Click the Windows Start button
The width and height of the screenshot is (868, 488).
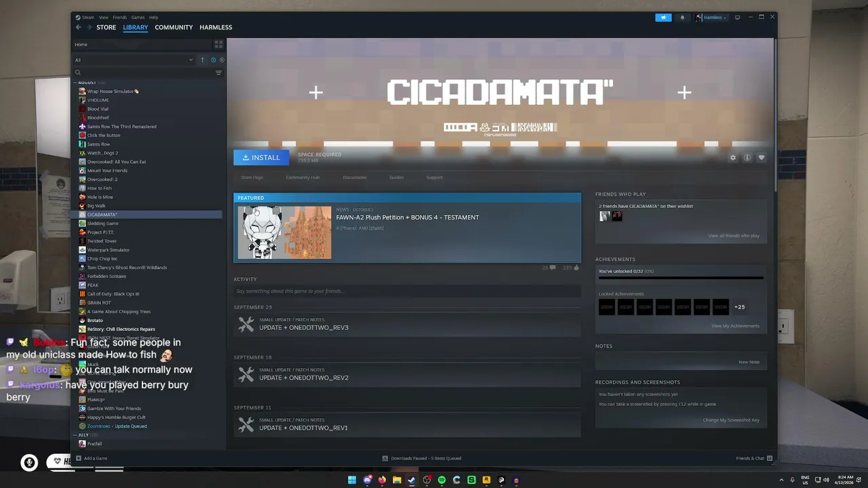click(x=352, y=480)
